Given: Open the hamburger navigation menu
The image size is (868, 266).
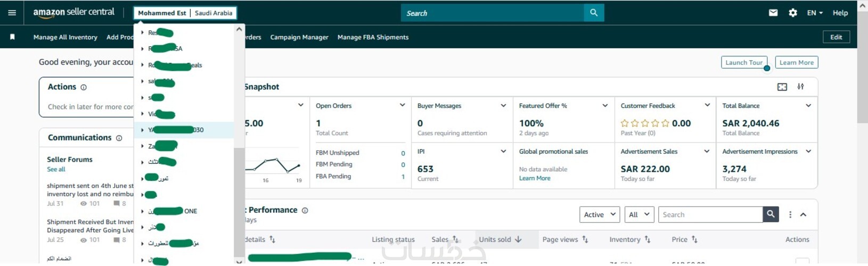Looking at the screenshot, I should [12, 13].
